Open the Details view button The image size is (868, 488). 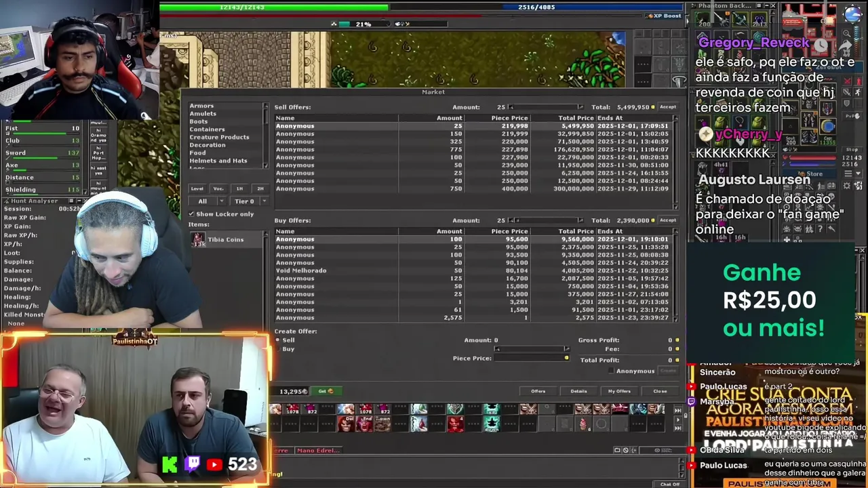(578, 391)
